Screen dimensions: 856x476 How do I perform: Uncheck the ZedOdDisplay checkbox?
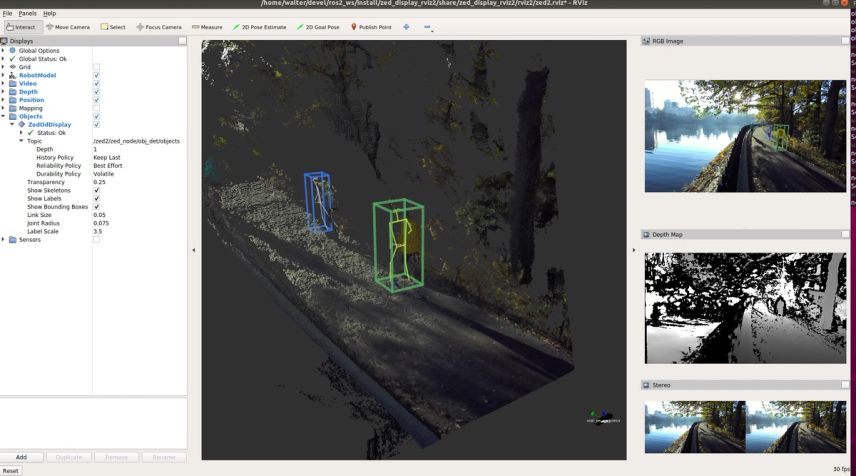97,124
